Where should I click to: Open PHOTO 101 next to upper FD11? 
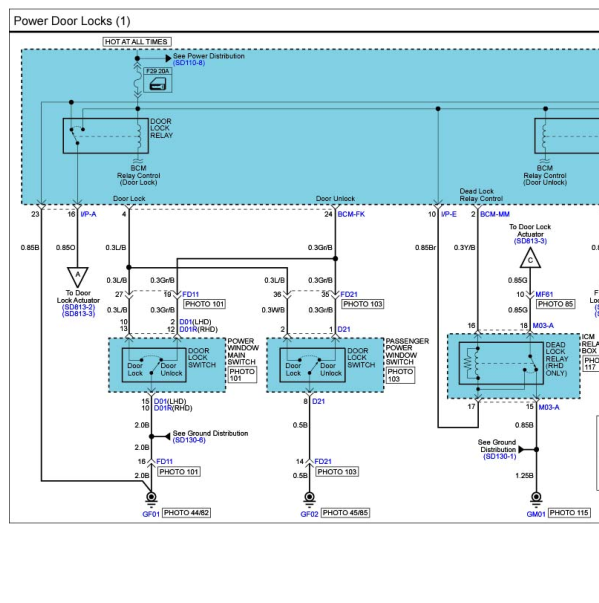point(204,304)
